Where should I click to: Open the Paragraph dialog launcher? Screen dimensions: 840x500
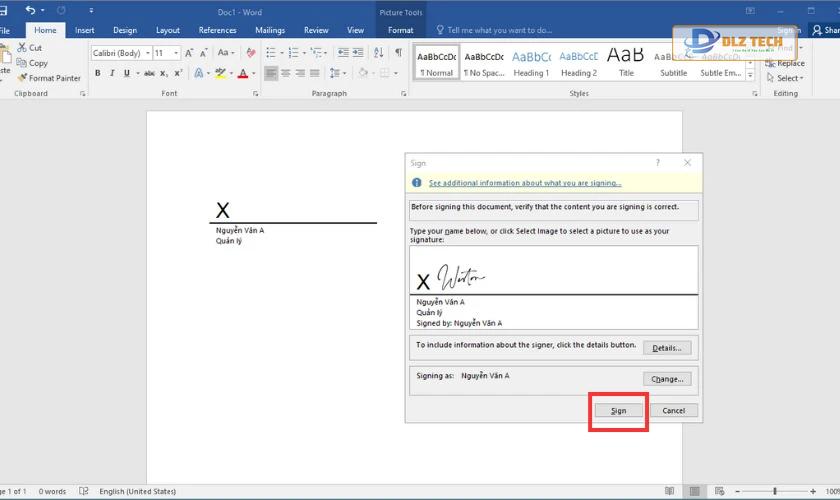pos(403,94)
